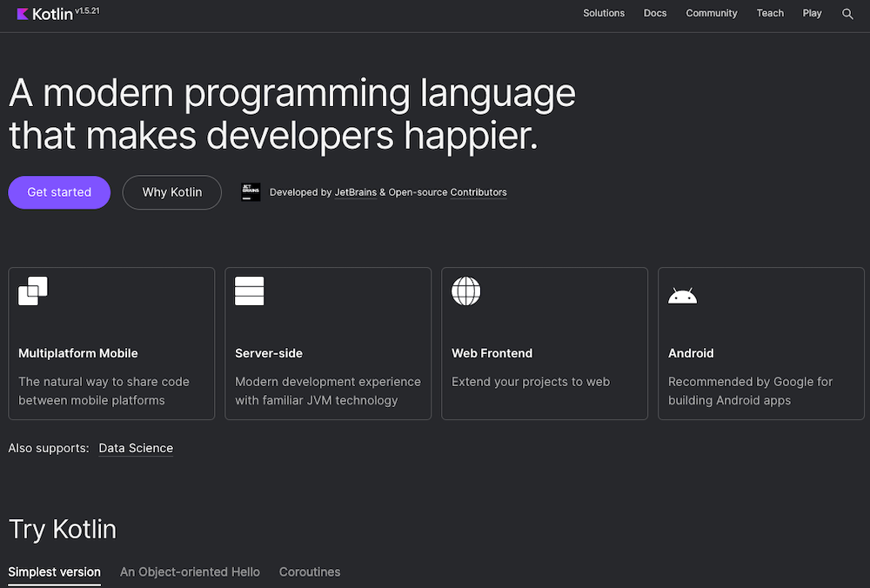The width and height of the screenshot is (870, 588).
Task: Go to the Teach section
Action: point(770,13)
